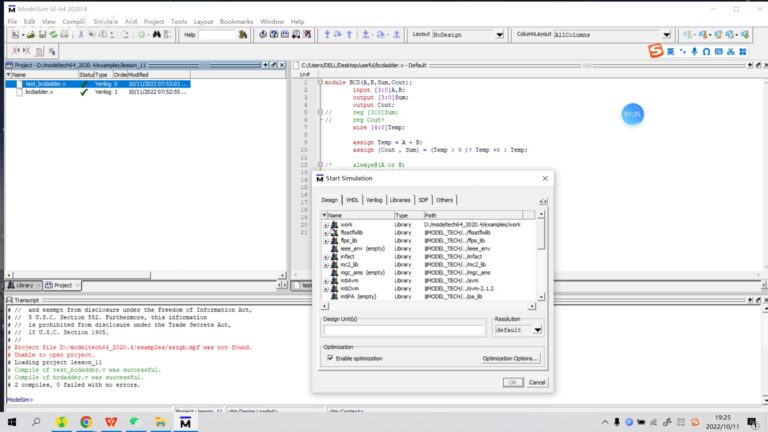Expand the infact library node

pos(326,257)
